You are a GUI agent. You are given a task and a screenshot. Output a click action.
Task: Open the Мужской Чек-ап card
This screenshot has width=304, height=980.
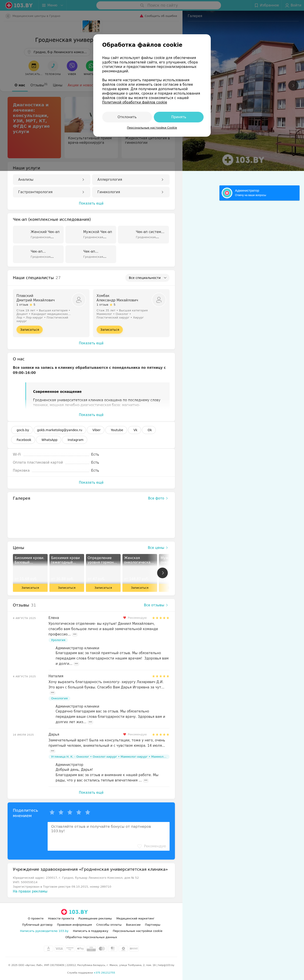(91, 234)
